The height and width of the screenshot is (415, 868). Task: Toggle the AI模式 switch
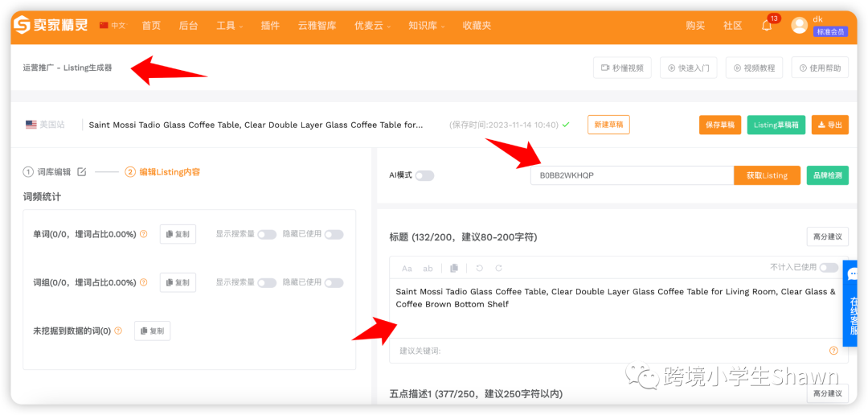[x=424, y=175]
